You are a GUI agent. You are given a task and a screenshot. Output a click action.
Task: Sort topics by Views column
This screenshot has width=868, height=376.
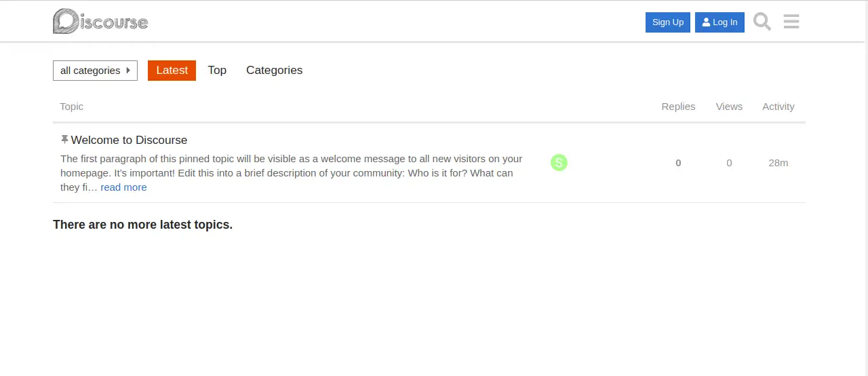[x=729, y=107]
